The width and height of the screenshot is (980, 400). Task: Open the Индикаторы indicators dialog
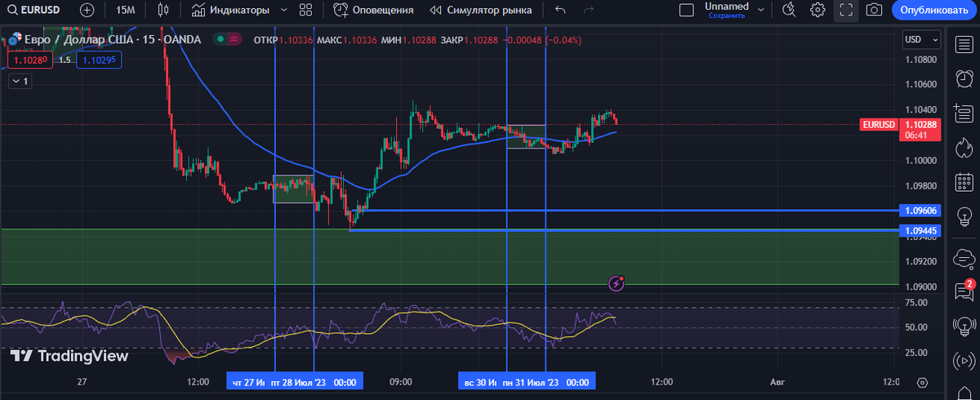(x=230, y=10)
